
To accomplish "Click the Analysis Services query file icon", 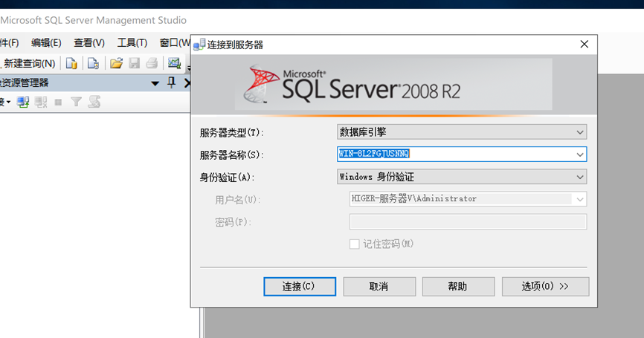I will point(93,63).
